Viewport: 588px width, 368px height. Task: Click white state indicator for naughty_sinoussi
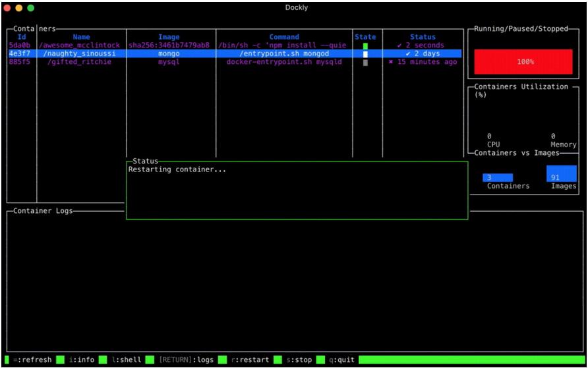365,54
